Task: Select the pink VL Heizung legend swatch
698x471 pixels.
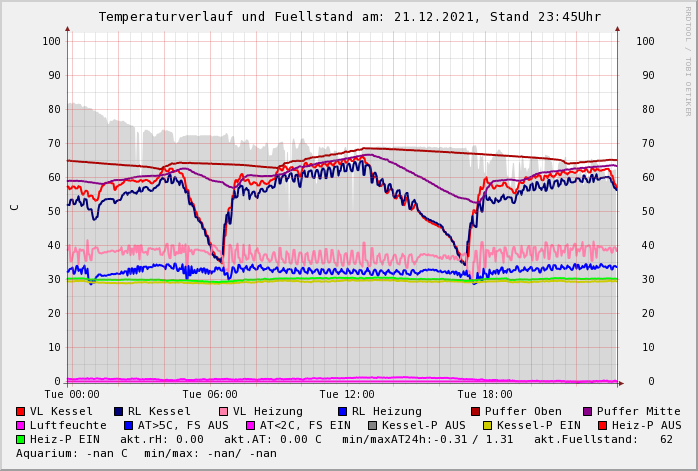Action: (223, 411)
